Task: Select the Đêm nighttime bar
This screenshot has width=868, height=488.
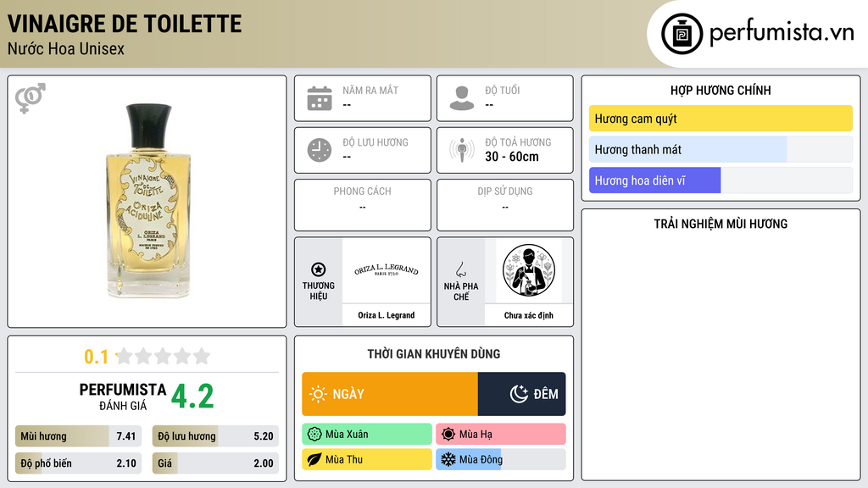Action: coord(521,394)
